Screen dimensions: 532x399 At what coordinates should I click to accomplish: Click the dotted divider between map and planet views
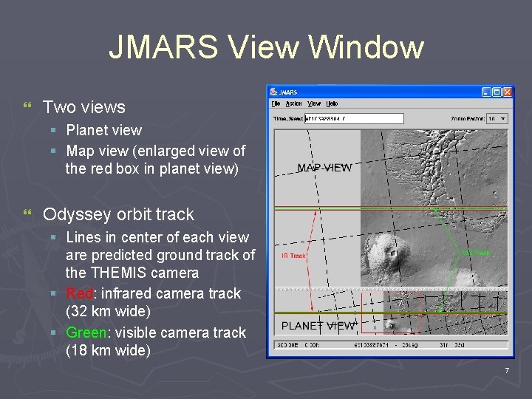tap(391, 290)
